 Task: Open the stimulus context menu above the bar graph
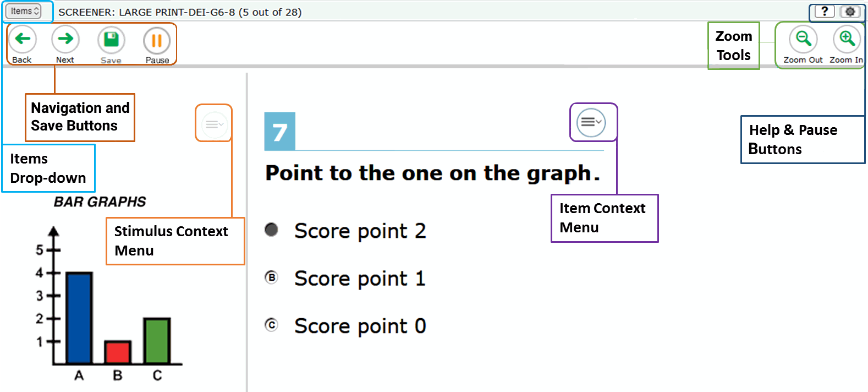click(214, 124)
